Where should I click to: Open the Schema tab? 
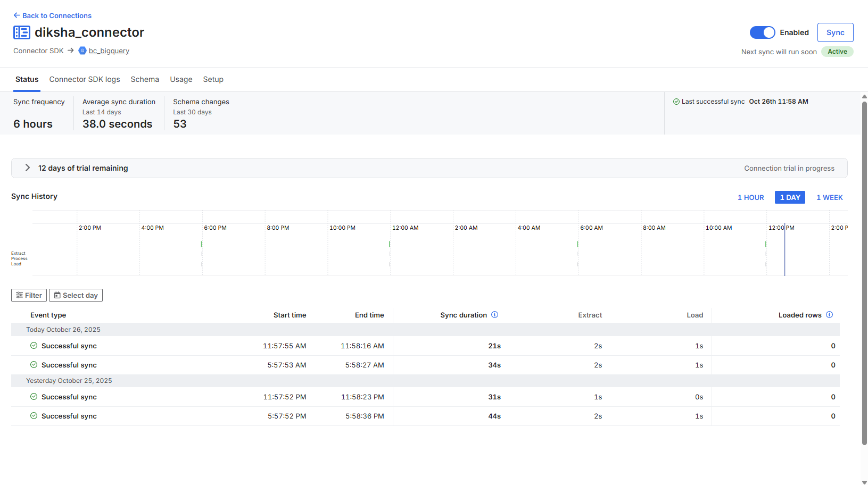145,79
